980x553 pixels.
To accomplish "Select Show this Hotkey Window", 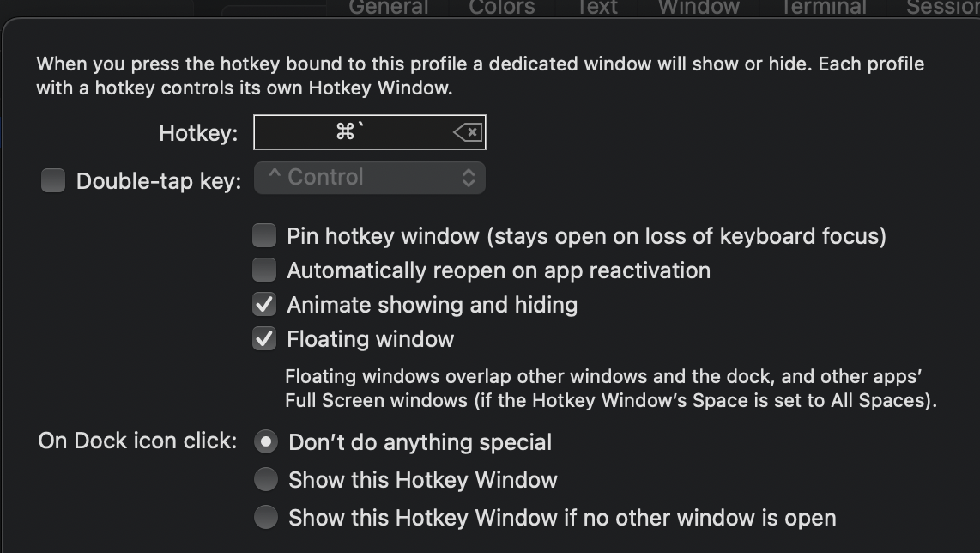I will pyautogui.click(x=266, y=479).
